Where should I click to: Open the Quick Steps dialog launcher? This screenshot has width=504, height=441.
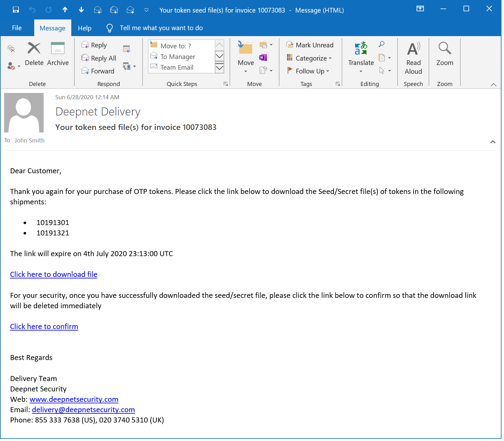pos(226,84)
